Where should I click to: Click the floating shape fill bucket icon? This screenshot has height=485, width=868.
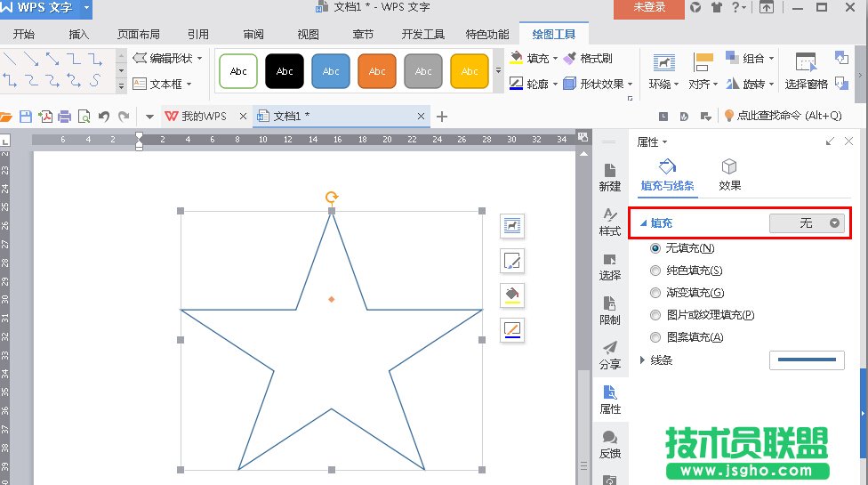512,295
